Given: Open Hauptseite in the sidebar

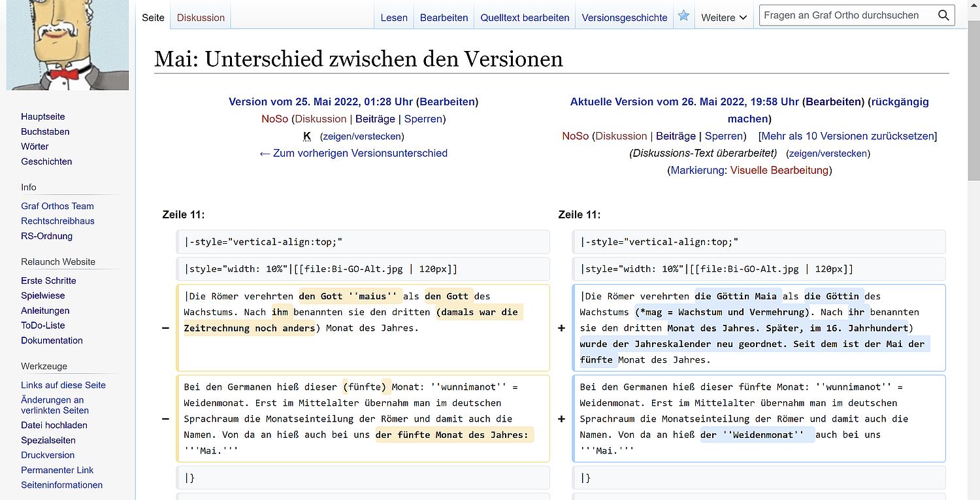Looking at the screenshot, I should click(x=43, y=116).
